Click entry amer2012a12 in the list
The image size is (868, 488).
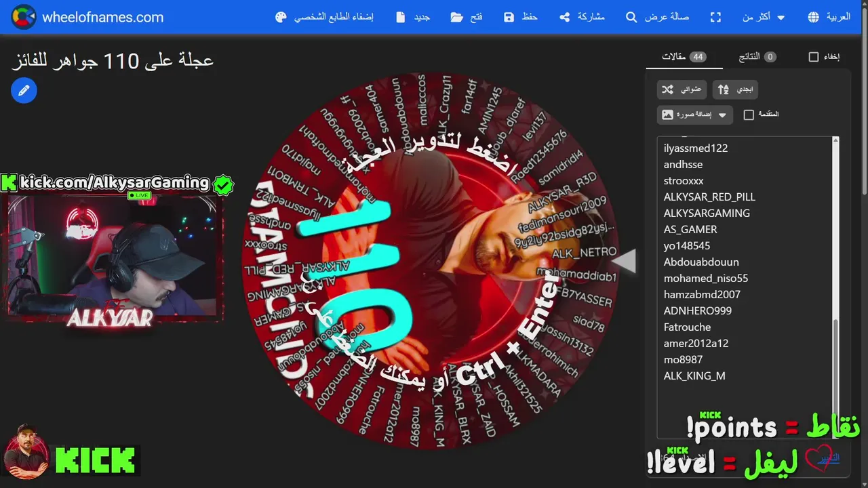coord(696,343)
